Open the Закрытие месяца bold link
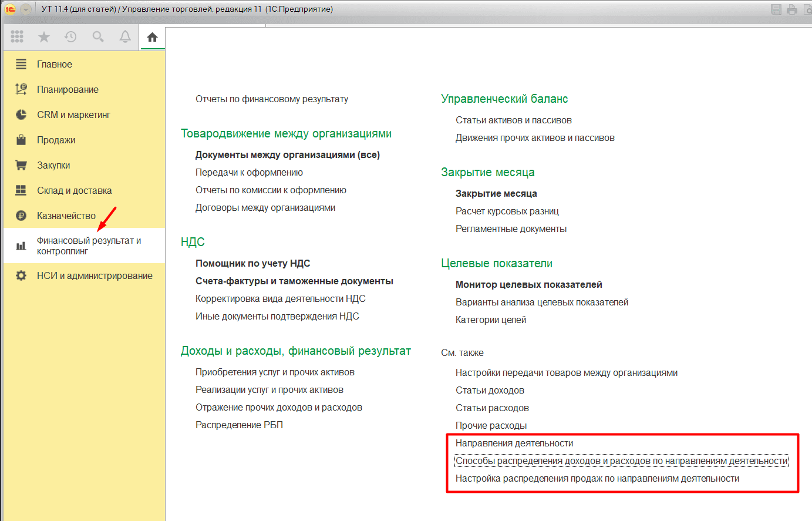The height and width of the screenshot is (521, 812). click(496, 193)
